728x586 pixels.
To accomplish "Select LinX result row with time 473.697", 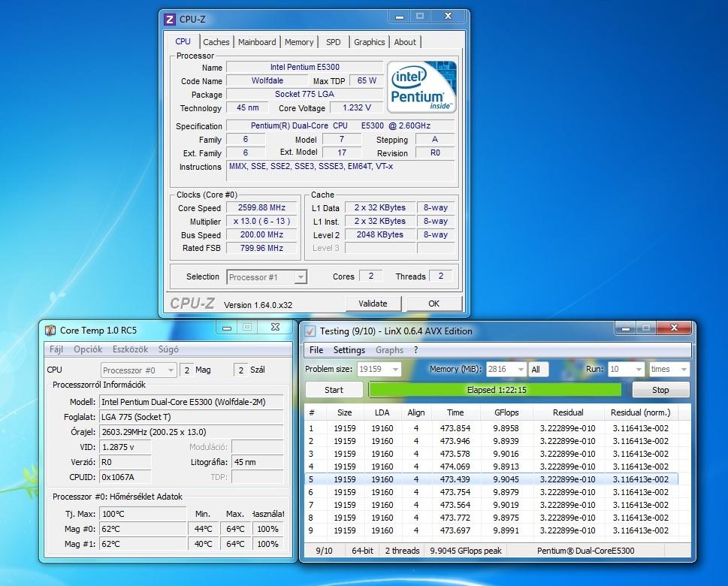I will coord(491,530).
